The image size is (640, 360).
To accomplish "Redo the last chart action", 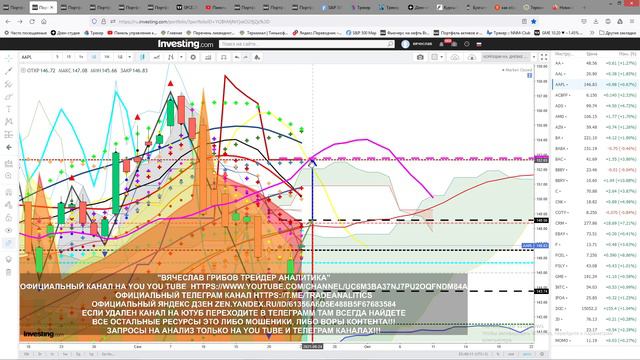I will click(245, 57).
